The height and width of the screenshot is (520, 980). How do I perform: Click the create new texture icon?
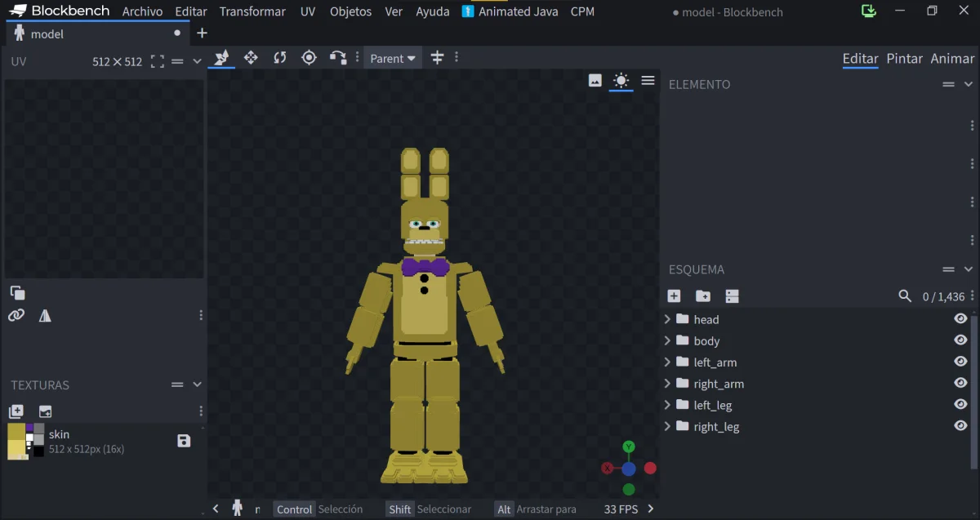pyautogui.click(x=45, y=411)
